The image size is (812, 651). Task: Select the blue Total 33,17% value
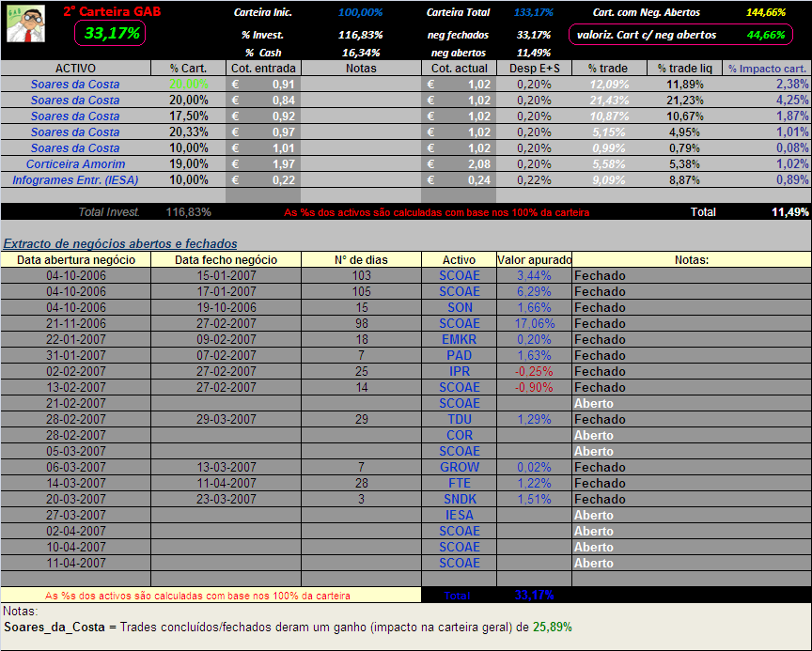(x=534, y=596)
